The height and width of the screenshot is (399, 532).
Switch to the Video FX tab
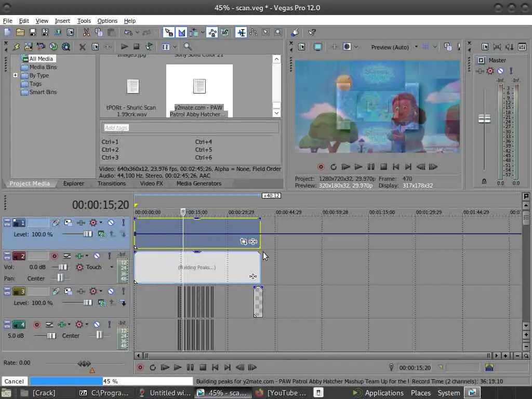click(x=151, y=183)
